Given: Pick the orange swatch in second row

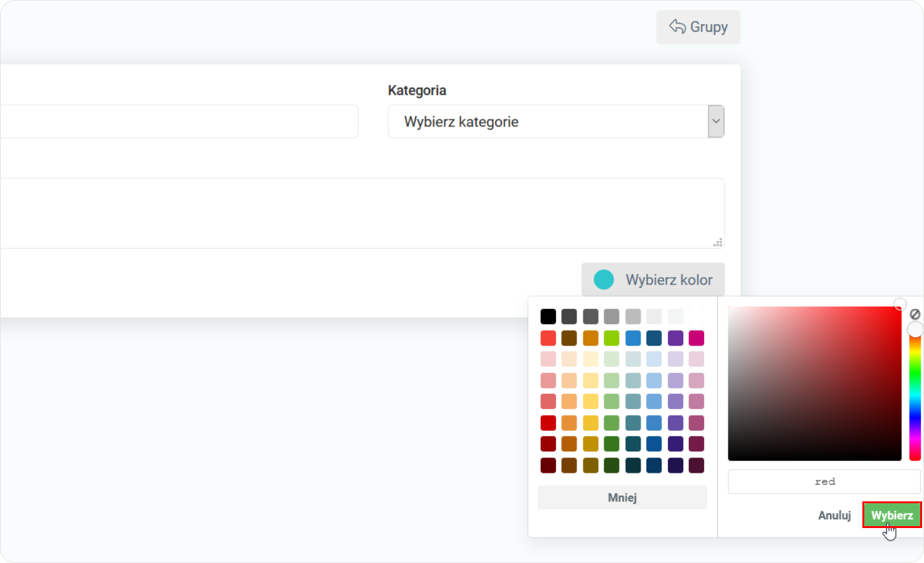Looking at the screenshot, I should click(x=591, y=338).
